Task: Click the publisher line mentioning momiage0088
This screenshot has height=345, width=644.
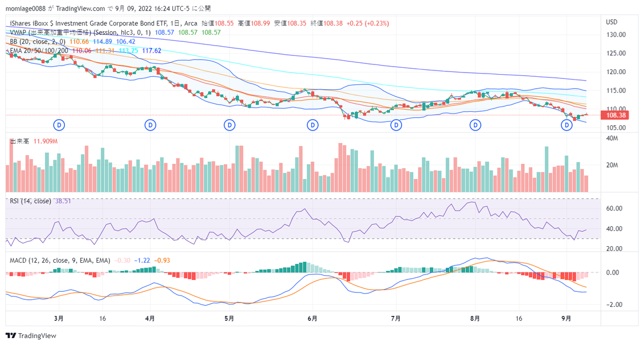Action: (x=108, y=8)
